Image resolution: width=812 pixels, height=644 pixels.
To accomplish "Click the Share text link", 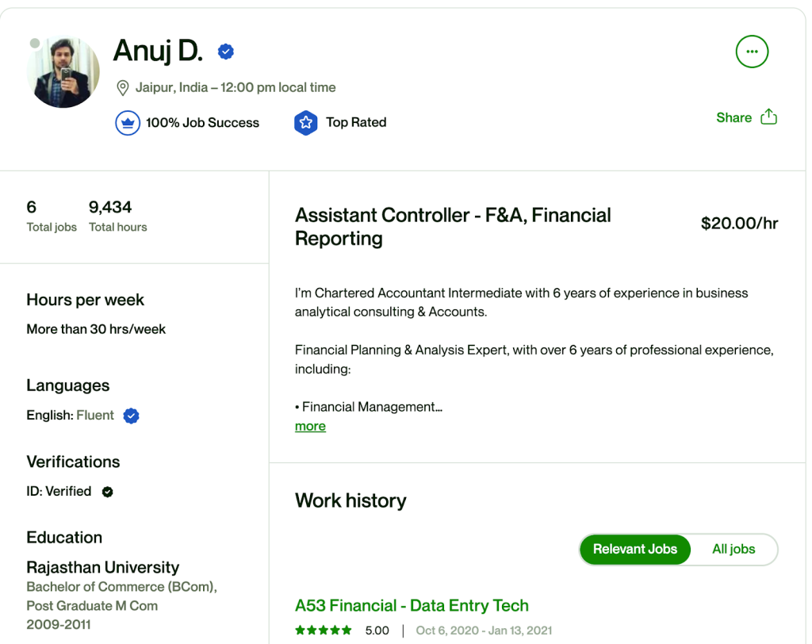I will [733, 117].
